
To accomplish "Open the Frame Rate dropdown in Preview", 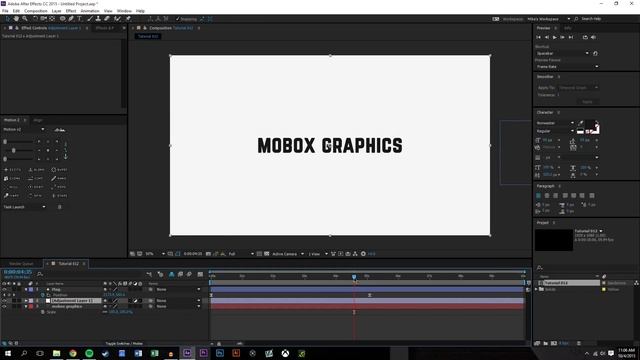I will pos(567,67).
